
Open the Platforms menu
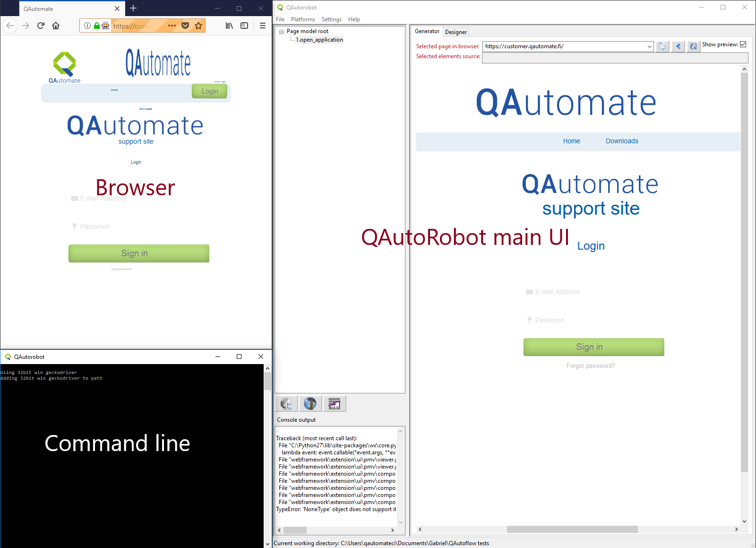[x=303, y=19]
